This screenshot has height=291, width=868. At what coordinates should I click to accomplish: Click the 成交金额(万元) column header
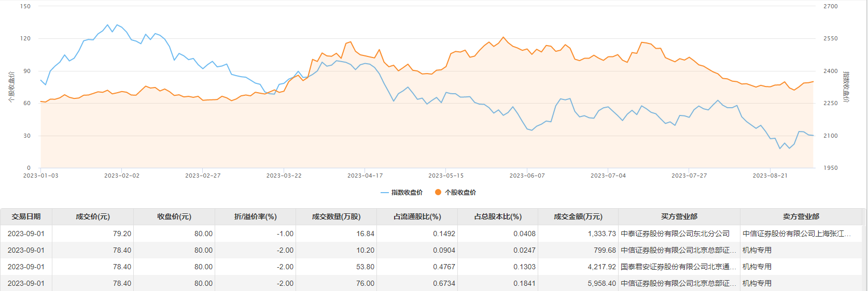(578, 217)
